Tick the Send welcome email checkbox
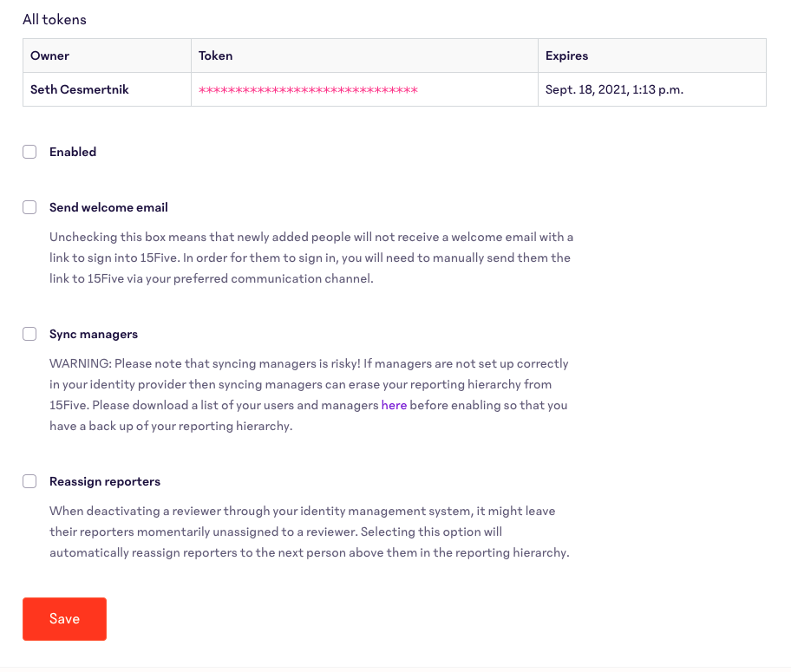Viewport: 791px width, 672px height. (x=29, y=207)
